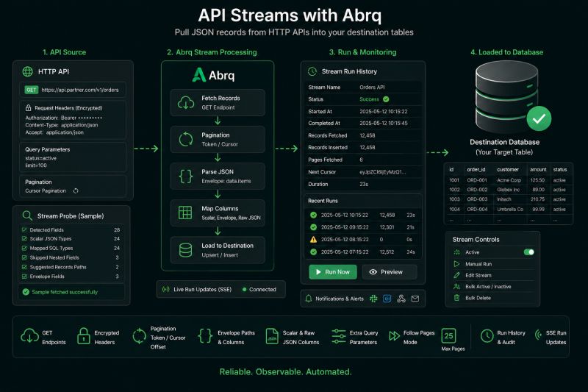Image resolution: width=588 pixels, height=392 pixels.
Task: Click the Preview button
Action: [x=390, y=272]
